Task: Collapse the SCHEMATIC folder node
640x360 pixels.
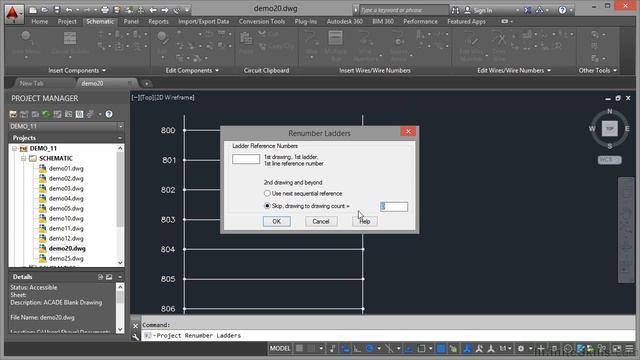Action: click(23, 158)
